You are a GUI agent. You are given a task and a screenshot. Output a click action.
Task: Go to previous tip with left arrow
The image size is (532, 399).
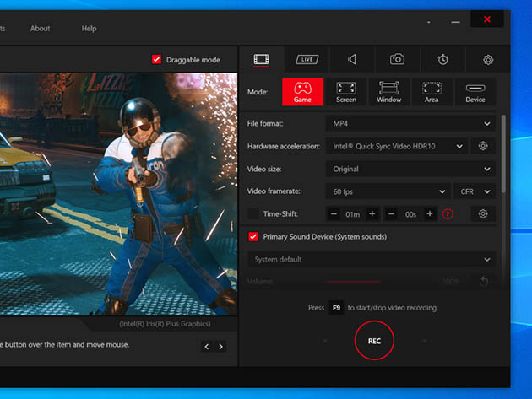[x=207, y=347]
